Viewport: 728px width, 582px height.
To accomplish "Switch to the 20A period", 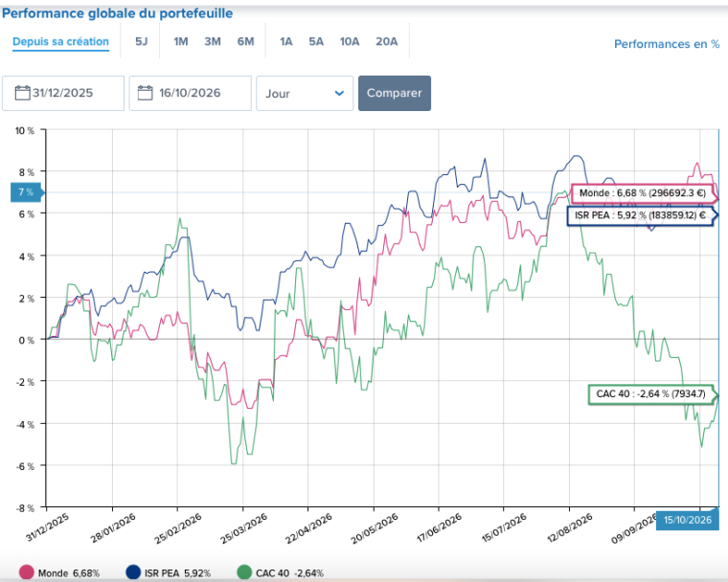I will click(387, 42).
